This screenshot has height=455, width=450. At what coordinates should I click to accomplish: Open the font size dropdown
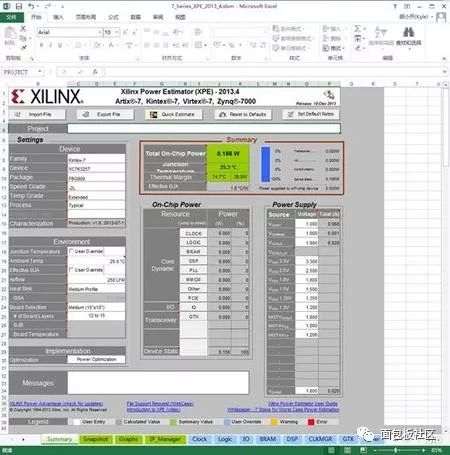pos(117,32)
